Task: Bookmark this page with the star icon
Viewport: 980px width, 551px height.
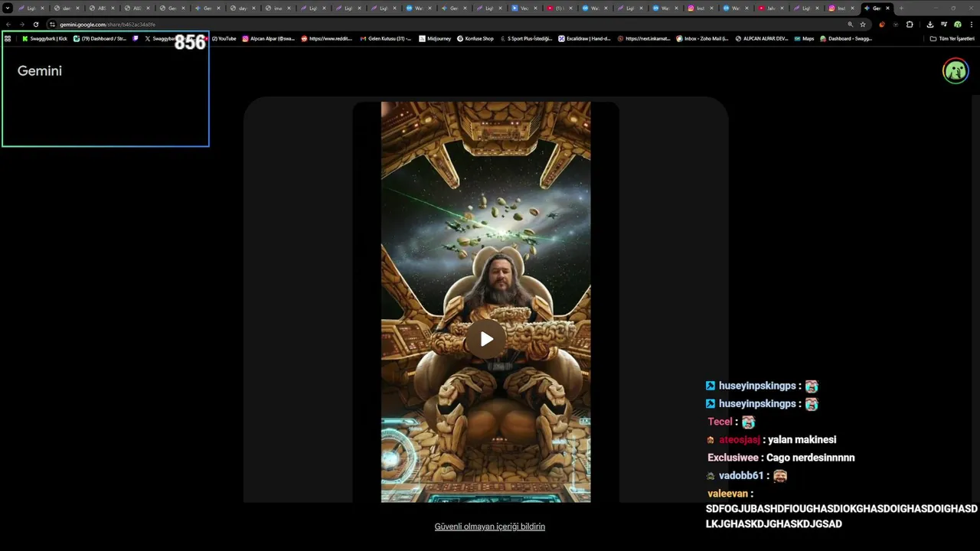Action: point(863,24)
